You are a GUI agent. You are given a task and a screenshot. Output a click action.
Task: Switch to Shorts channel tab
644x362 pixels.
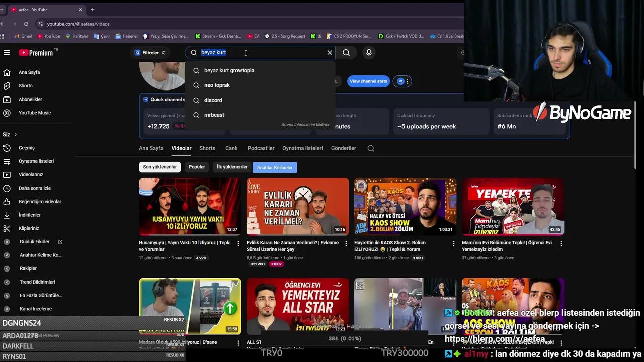click(207, 148)
